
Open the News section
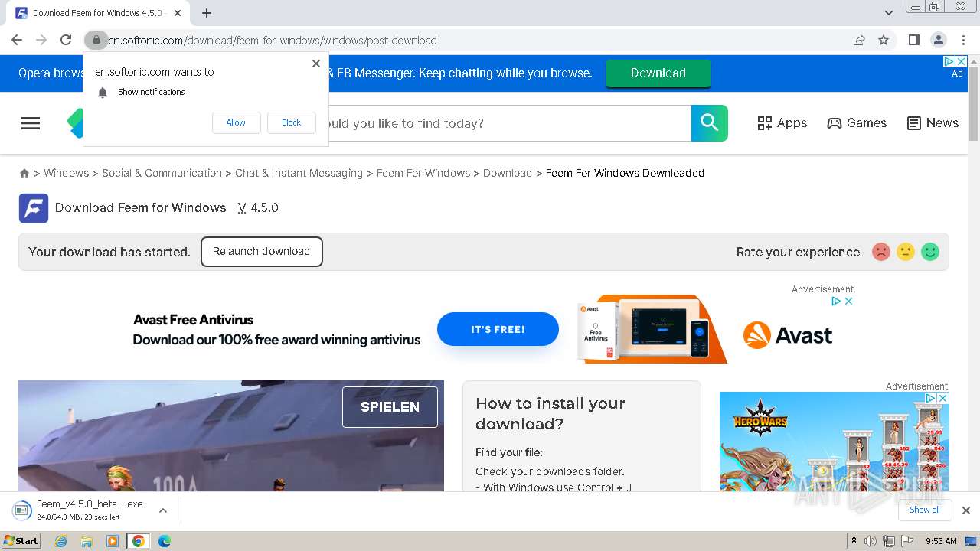[x=933, y=123]
